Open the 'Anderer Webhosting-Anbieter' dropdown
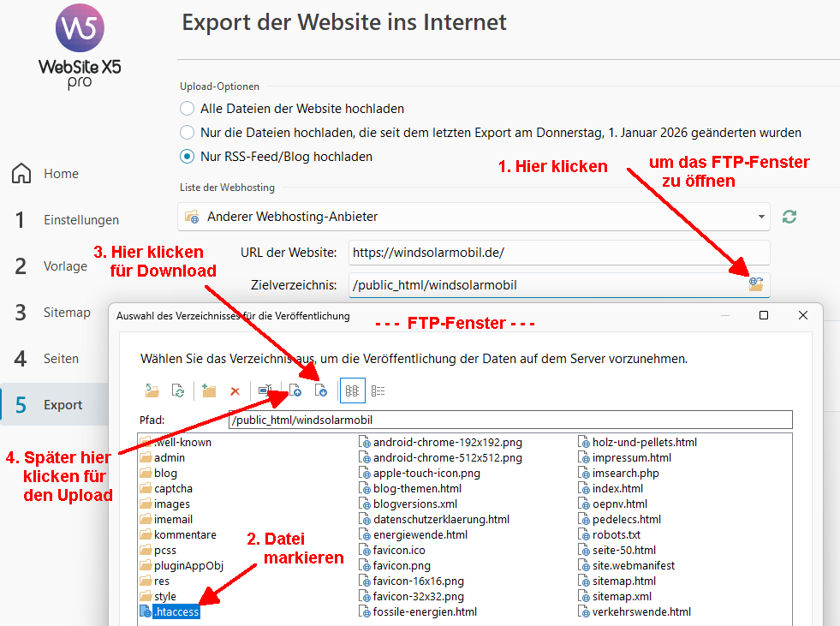Viewport: 840px width, 626px height. click(x=474, y=217)
